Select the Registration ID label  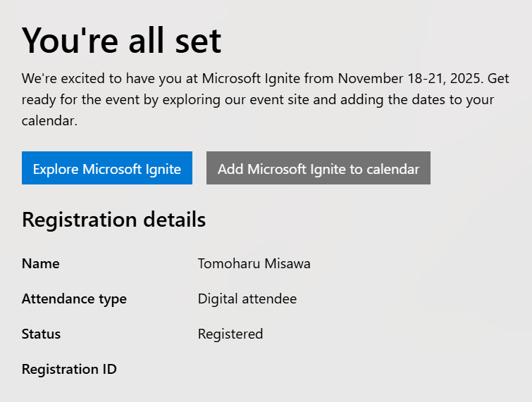coord(69,370)
